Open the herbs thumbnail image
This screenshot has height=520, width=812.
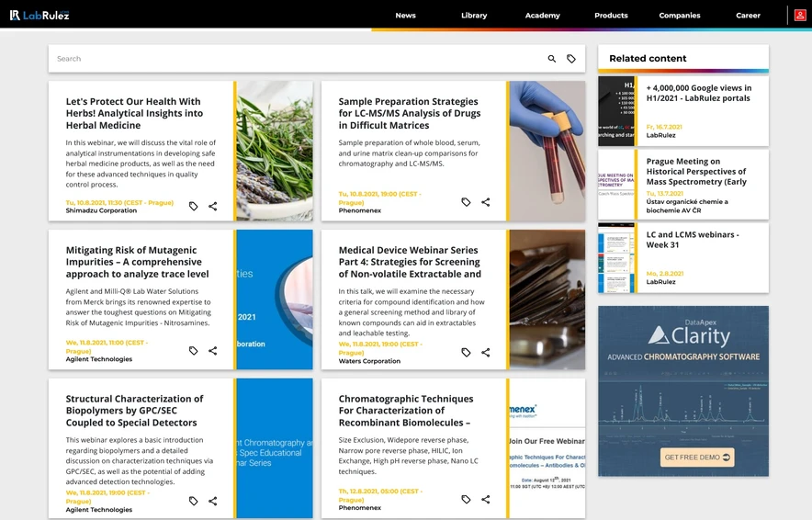(275, 151)
